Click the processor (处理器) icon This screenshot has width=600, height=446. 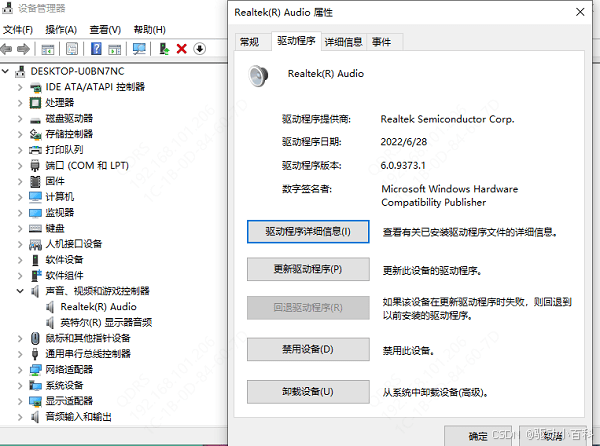[x=35, y=103]
